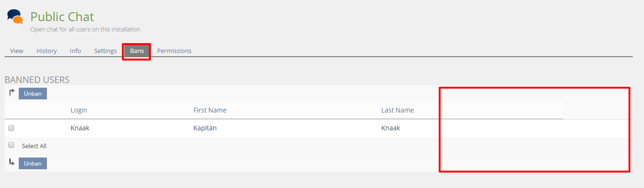
Task: Click the Login column header
Action: click(79, 110)
